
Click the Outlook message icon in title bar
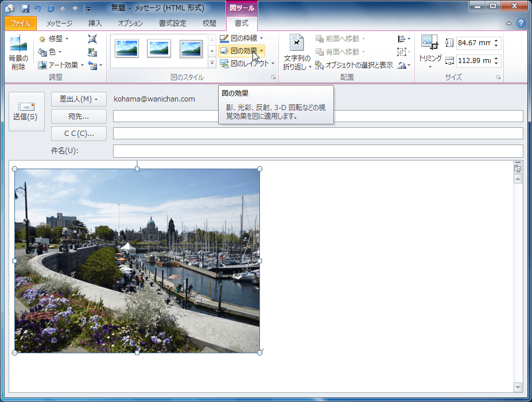coord(10,8)
